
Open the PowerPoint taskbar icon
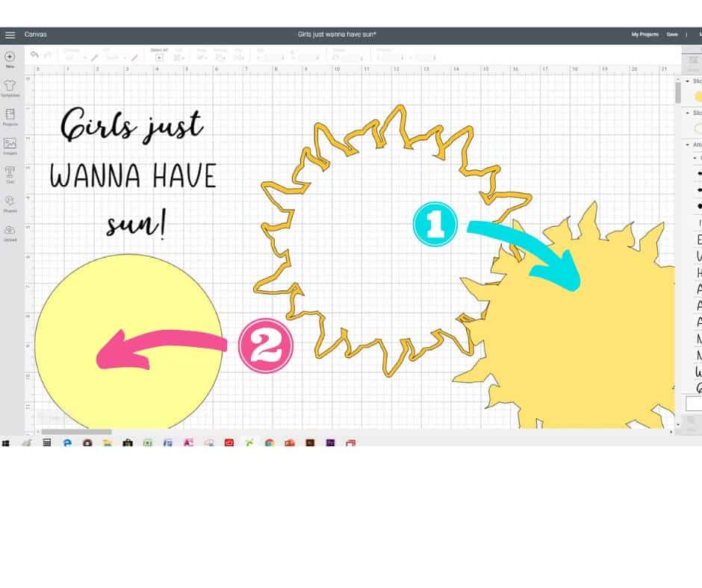(x=290, y=443)
